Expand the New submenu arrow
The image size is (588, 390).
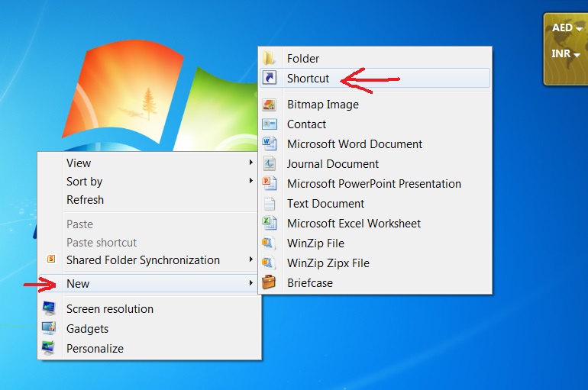coord(251,283)
